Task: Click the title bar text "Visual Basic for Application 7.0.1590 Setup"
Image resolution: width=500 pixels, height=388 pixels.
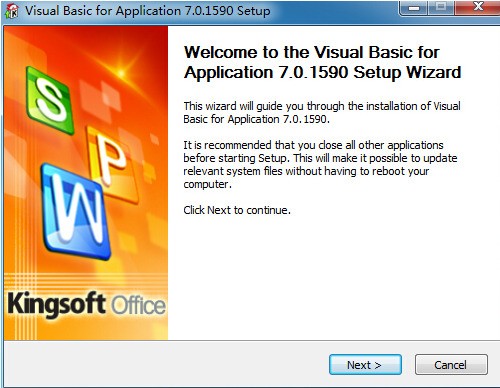Action: pyautogui.click(x=148, y=11)
